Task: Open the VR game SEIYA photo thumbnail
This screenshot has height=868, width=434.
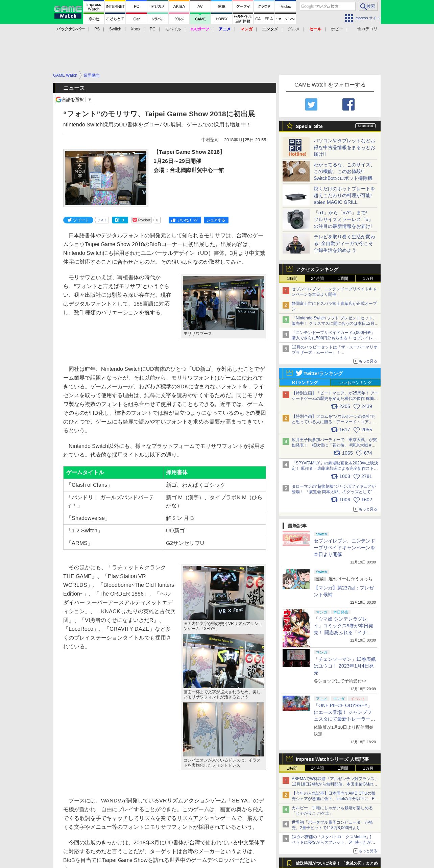Action: point(223,593)
